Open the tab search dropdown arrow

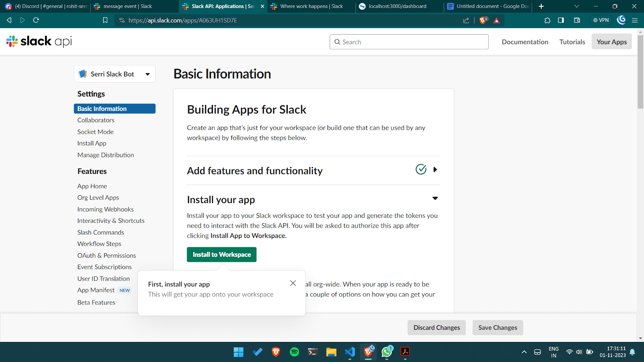point(576,6)
